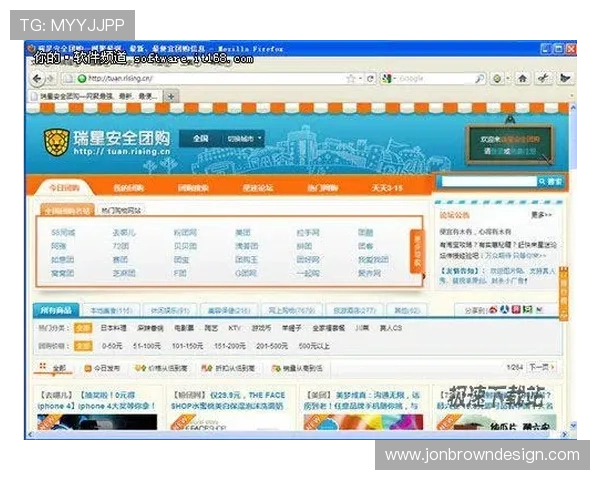Image resolution: width=600 pixels, height=480 pixels.
Task: Open the address bar history dropdown arrow
Action: 360,79
